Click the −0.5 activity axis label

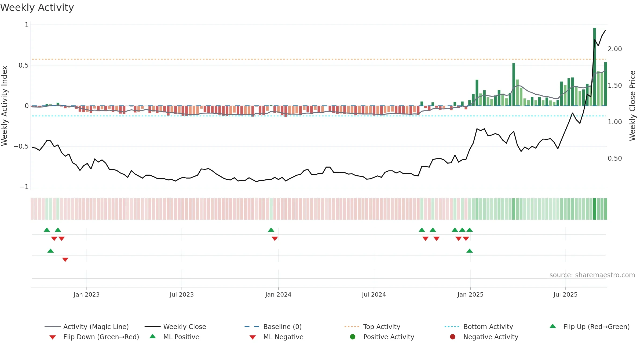coord(21,146)
